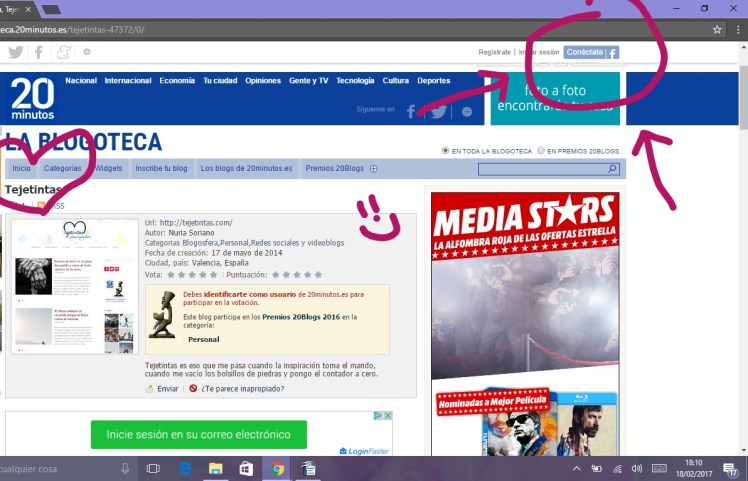Select 'En toda la Blogoteca' radio option
Screen dimensions: 748x481
point(445,151)
